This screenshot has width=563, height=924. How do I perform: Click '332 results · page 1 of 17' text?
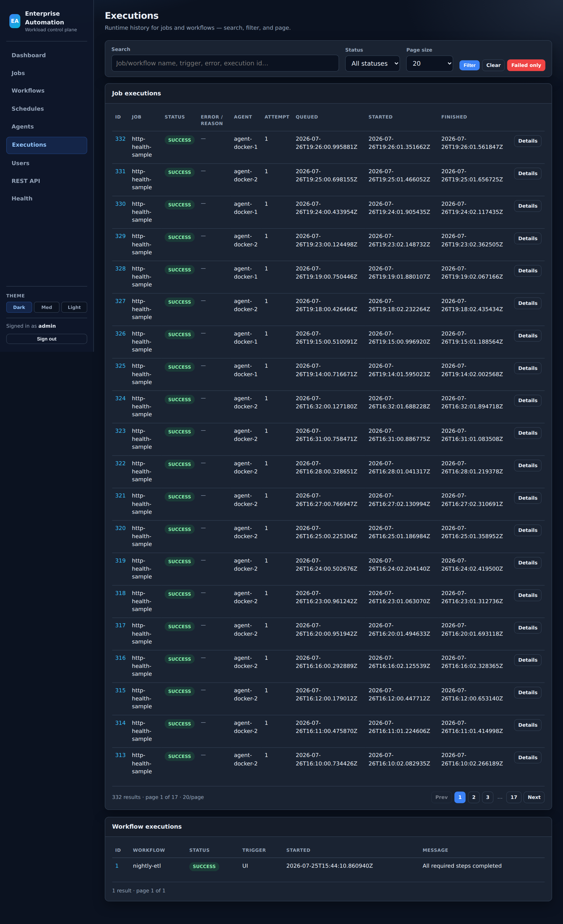(x=145, y=797)
